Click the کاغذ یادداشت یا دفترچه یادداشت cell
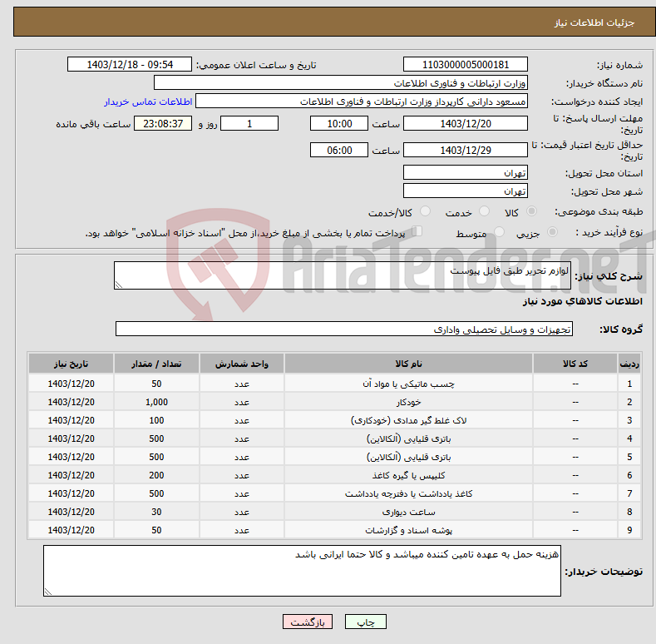 pos(408,493)
